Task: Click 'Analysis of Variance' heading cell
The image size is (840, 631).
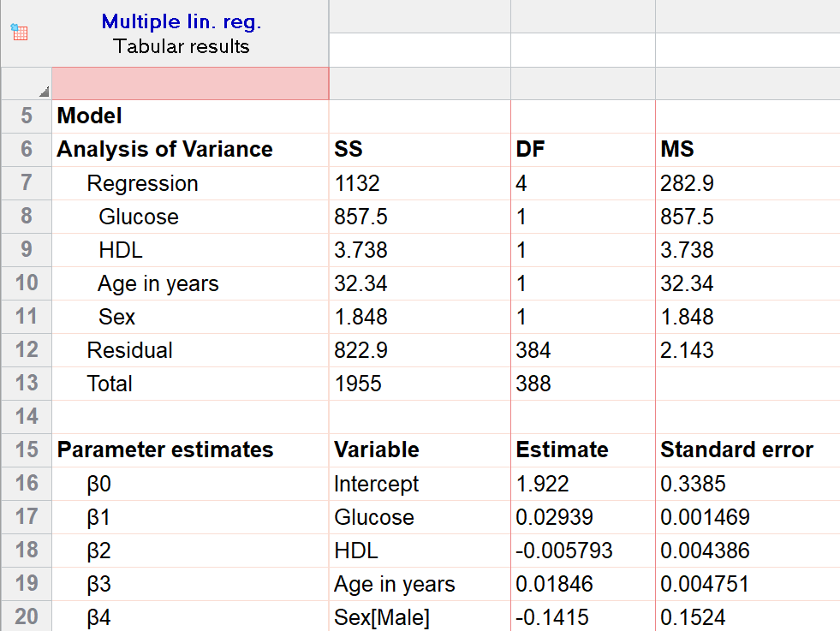Action: point(165,149)
